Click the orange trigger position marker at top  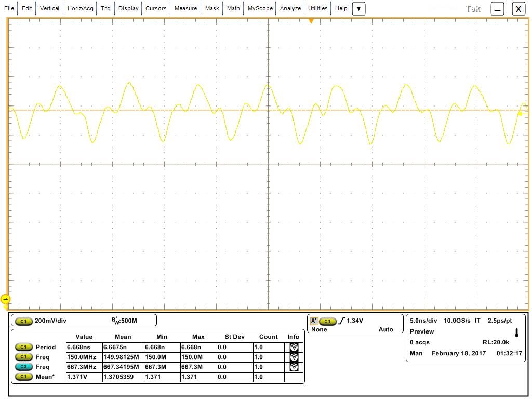coord(311,21)
